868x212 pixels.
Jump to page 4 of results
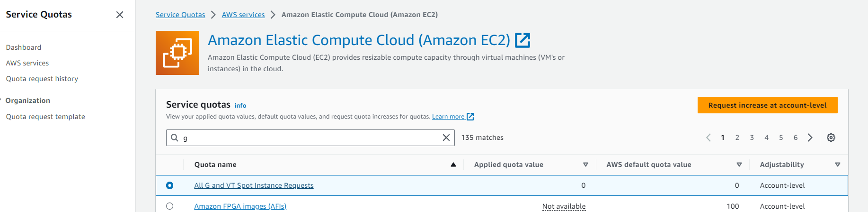tap(766, 138)
